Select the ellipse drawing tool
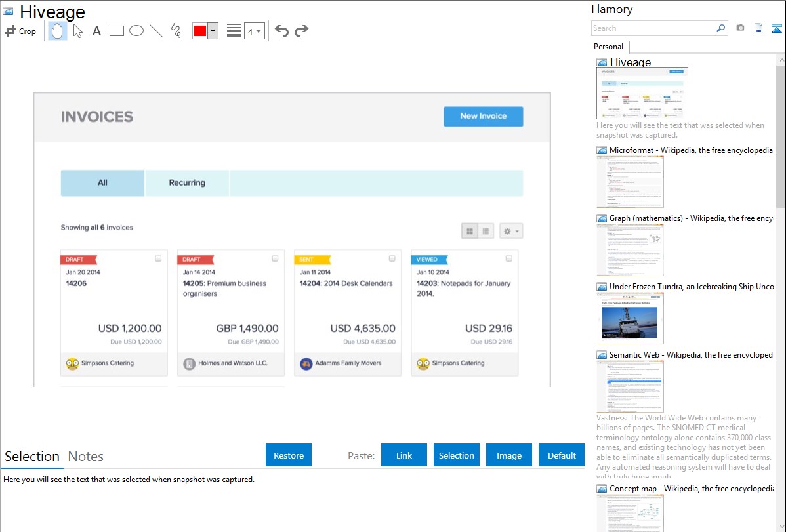The image size is (786, 532). point(136,31)
